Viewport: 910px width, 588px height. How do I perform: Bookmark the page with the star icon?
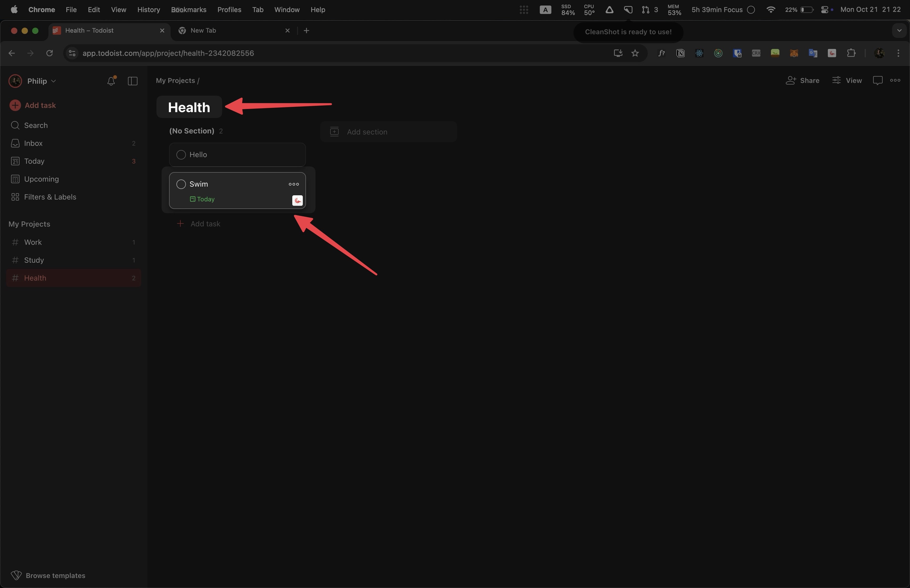click(x=635, y=53)
